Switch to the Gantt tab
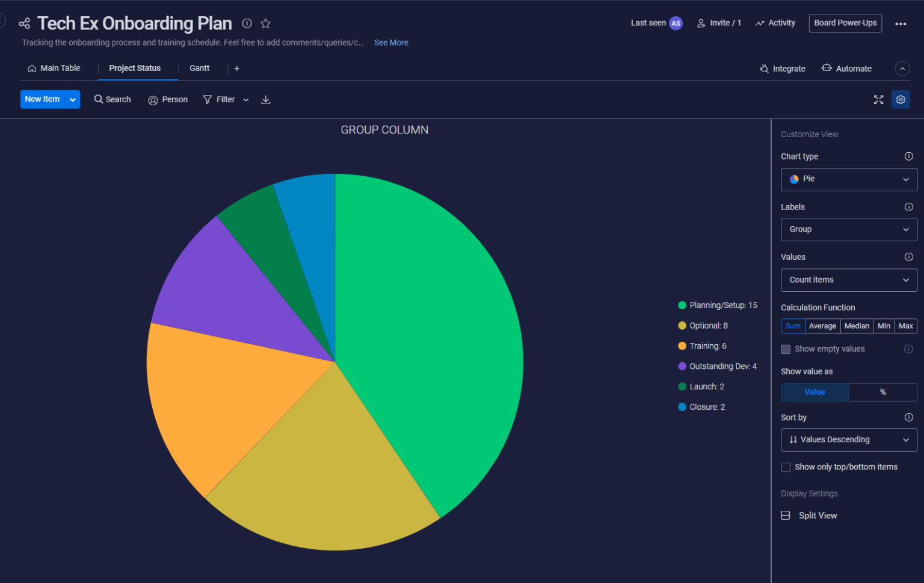Viewport: 924px width, 583px height. [x=199, y=68]
